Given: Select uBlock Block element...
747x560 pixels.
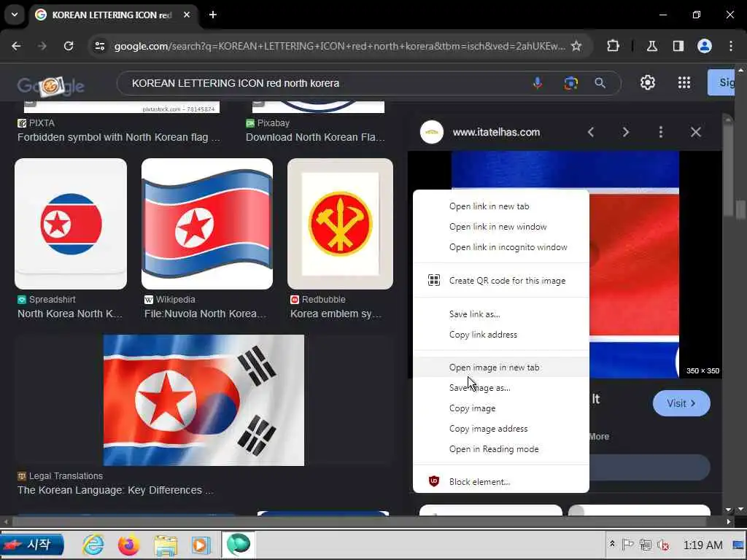Looking at the screenshot, I should [501, 482].
